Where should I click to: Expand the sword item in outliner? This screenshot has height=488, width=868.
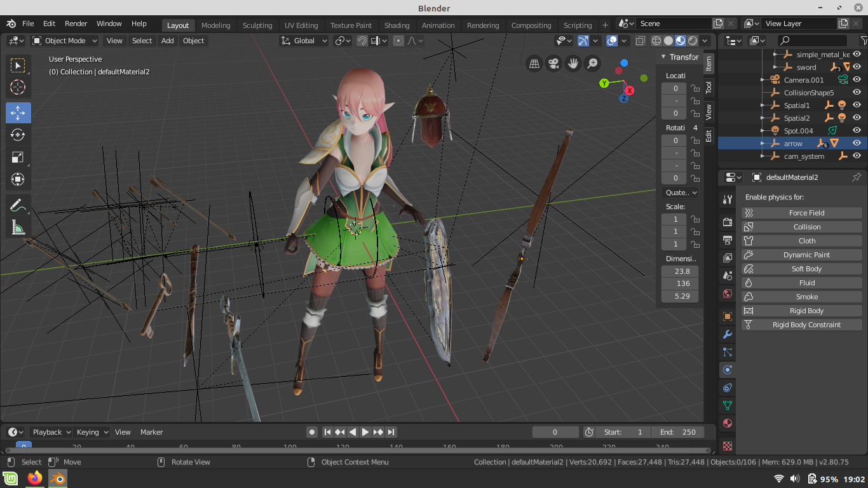[x=775, y=67]
